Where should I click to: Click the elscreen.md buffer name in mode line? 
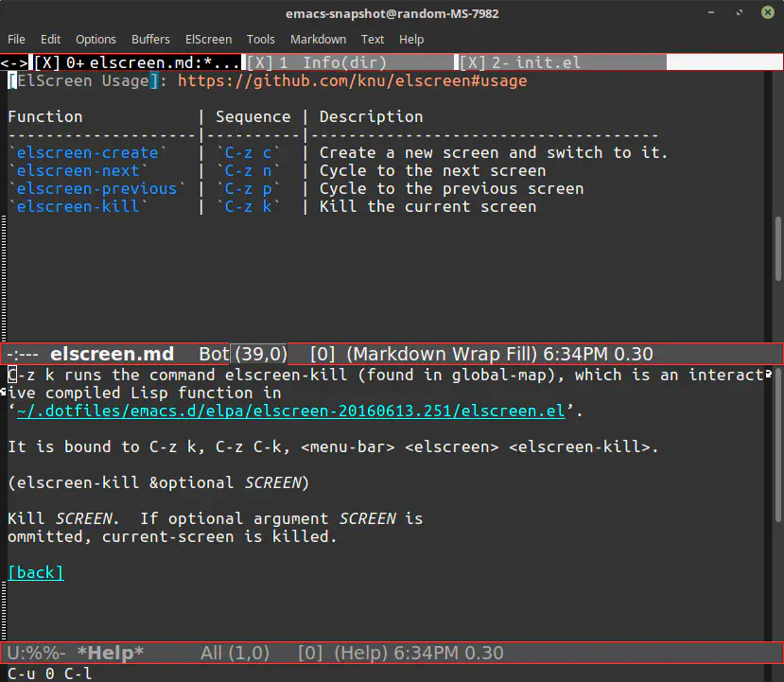pyautogui.click(x=112, y=355)
